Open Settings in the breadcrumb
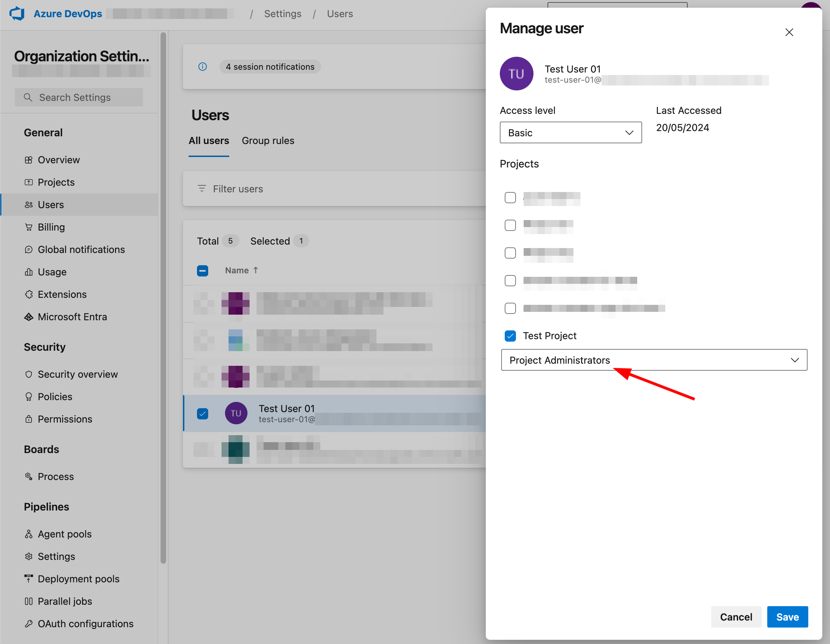830x644 pixels. [283, 14]
